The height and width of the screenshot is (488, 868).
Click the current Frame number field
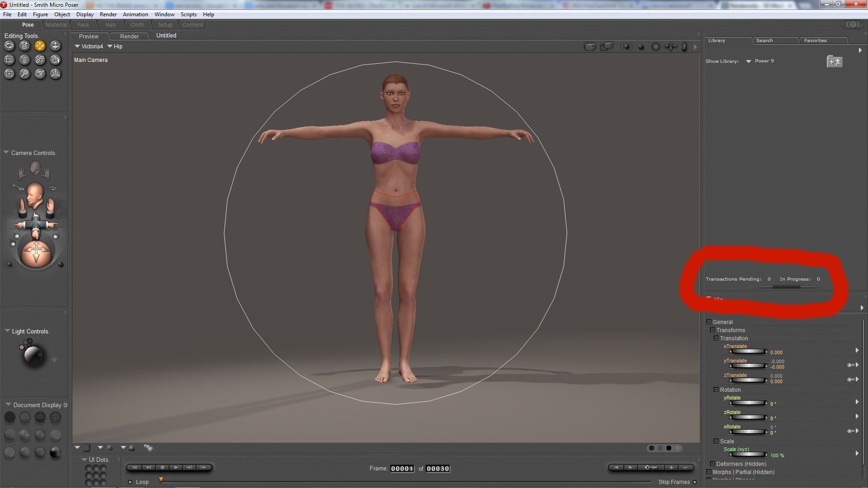click(402, 469)
